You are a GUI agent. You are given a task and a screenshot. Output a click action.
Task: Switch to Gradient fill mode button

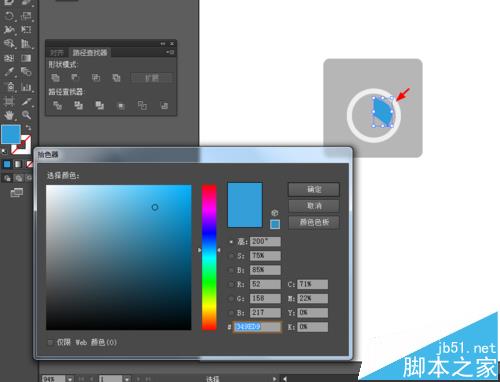18,164
